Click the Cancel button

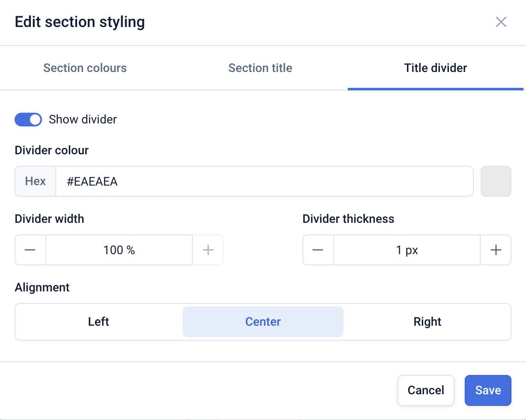click(426, 390)
